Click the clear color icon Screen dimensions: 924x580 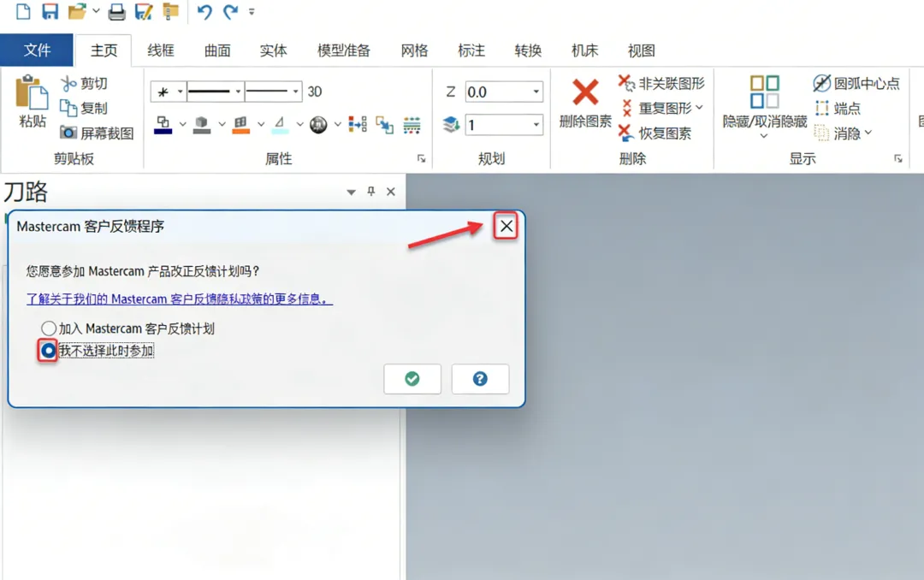(280, 125)
